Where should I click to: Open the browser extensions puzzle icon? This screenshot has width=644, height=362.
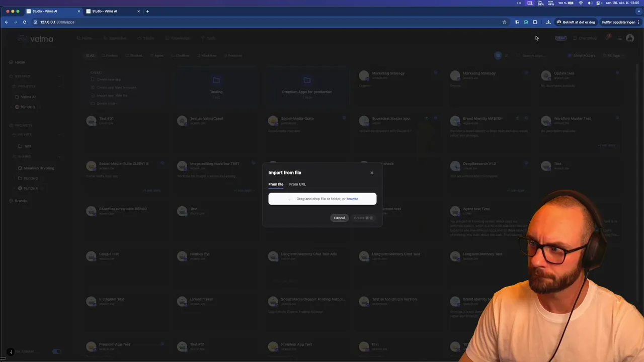[x=535, y=22]
